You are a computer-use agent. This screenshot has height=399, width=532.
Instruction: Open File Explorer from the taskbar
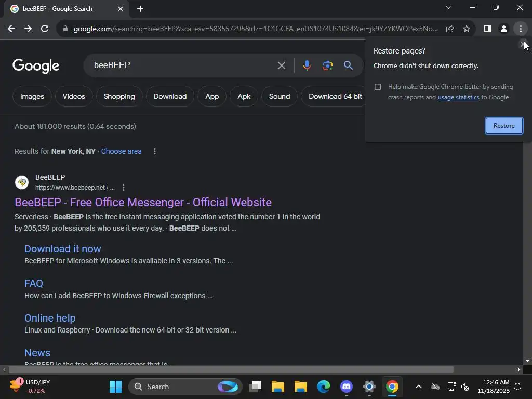click(278, 387)
